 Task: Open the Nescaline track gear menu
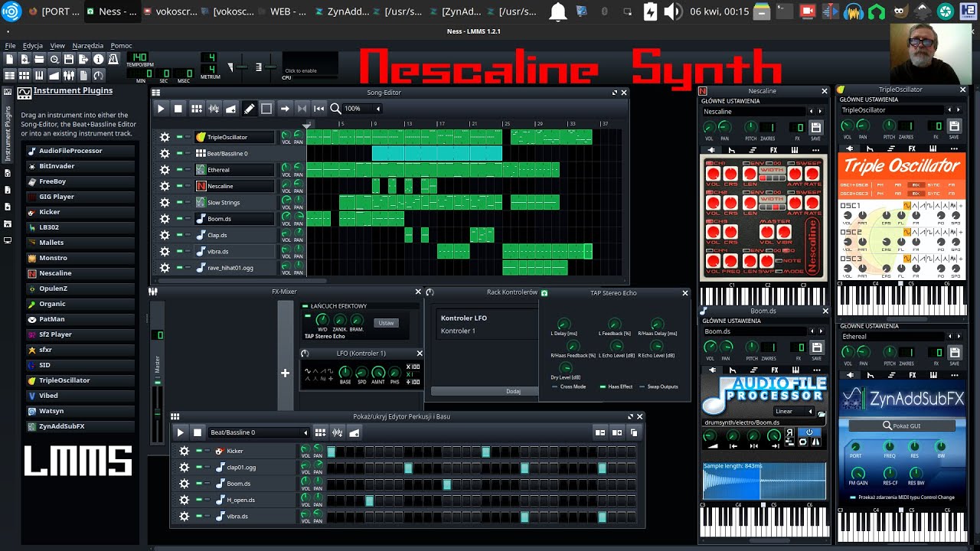point(165,186)
